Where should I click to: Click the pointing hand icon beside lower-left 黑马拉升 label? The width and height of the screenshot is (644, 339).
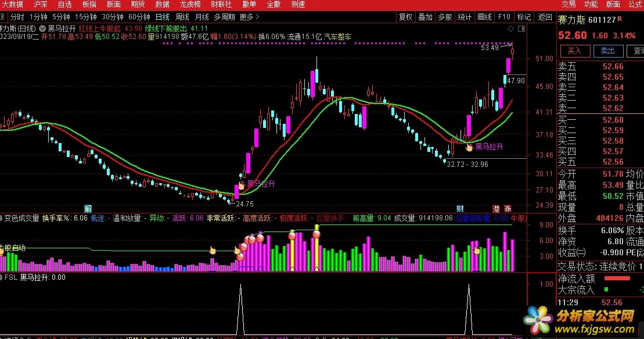point(241,185)
